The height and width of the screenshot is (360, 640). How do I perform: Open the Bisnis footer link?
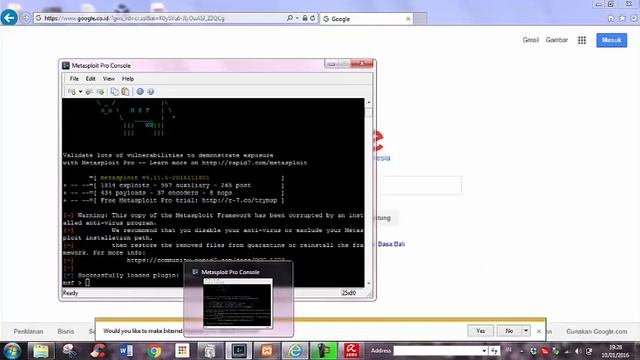tap(66, 331)
